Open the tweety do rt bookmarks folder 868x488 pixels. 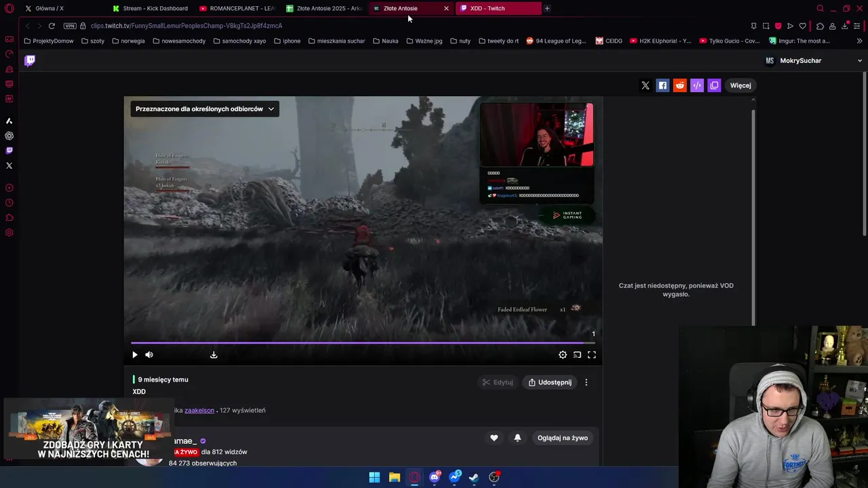(498, 41)
